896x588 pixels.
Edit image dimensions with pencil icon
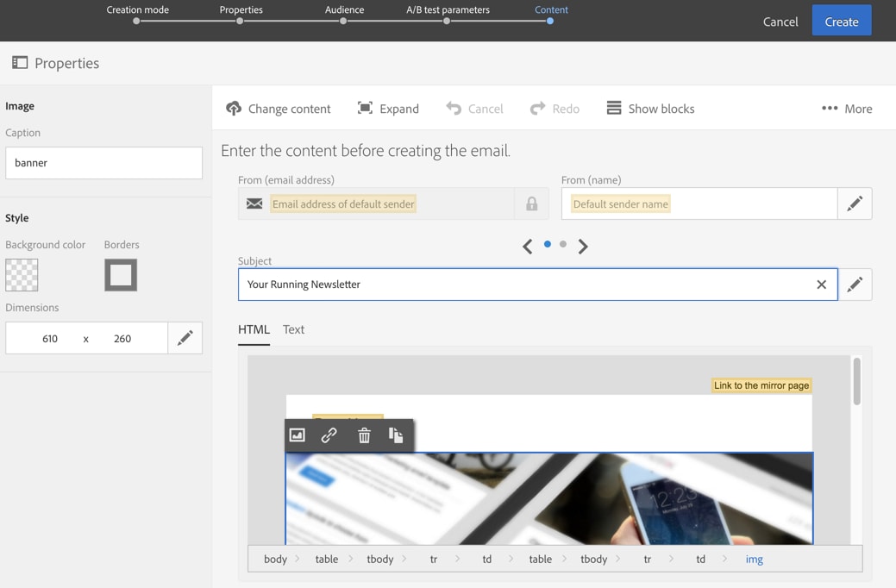coord(185,338)
